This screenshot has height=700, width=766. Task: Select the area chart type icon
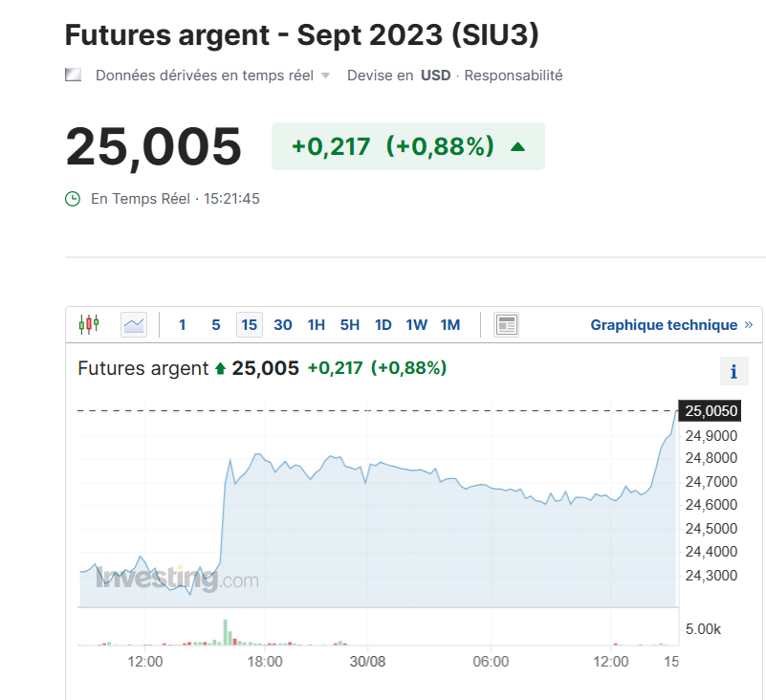click(x=134, y=325)
